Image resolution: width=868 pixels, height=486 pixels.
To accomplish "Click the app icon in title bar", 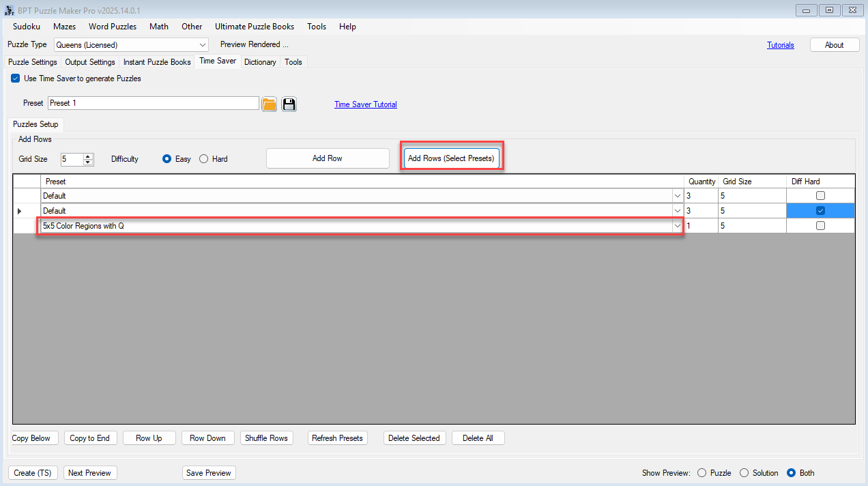I will pos(10,10).
